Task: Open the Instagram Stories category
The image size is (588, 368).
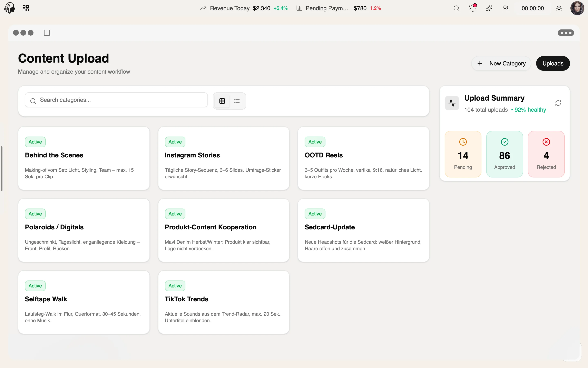Action: coord(224,158)
